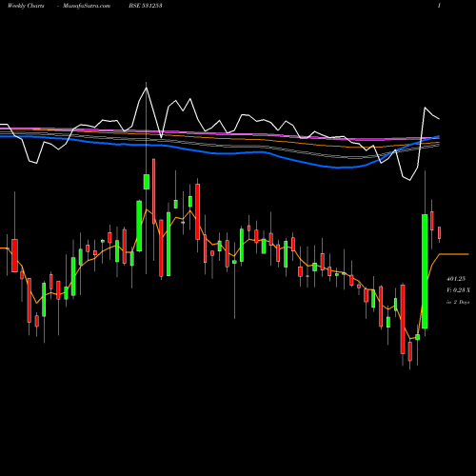Click the 'V: 0.28 X' volume text
The image size is (476, 476).
pos(458,290)
